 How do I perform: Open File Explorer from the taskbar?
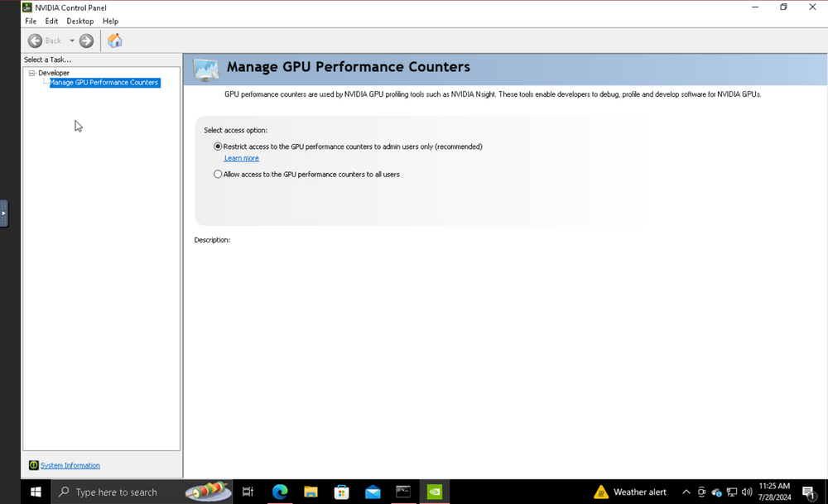click(310, 492)
